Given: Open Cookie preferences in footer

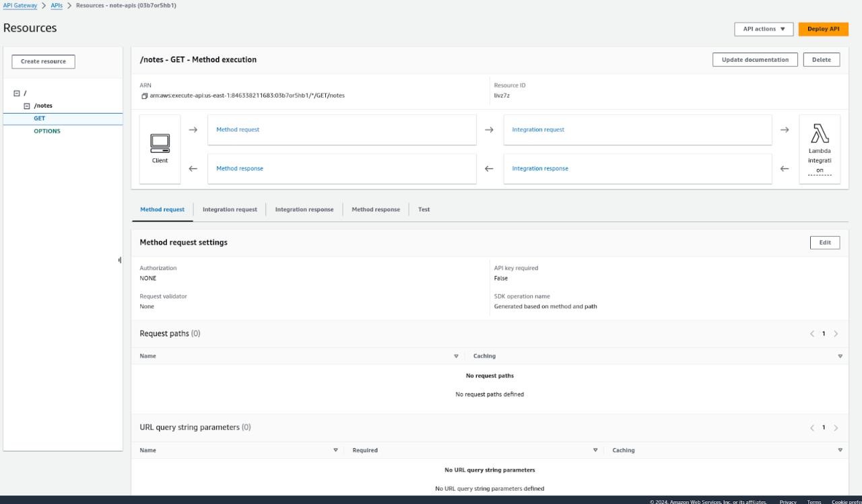Looking at the screenshot, I should tap(847, 501).
